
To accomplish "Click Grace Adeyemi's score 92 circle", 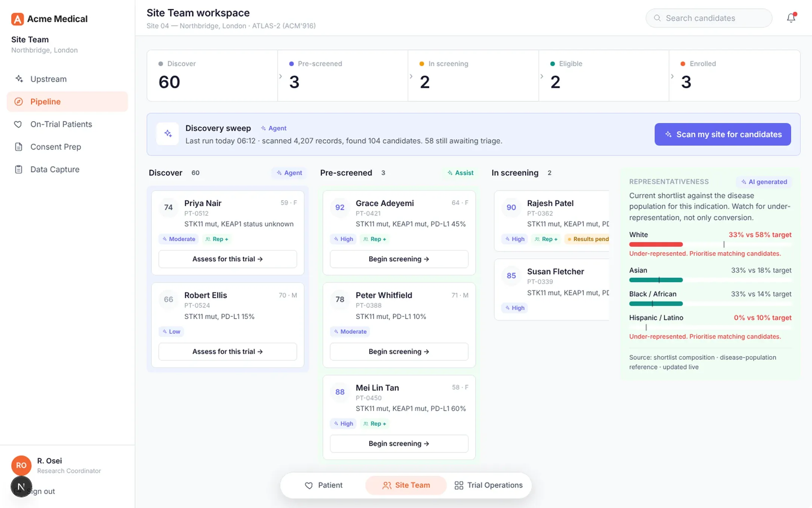I will tap(340, 207).
